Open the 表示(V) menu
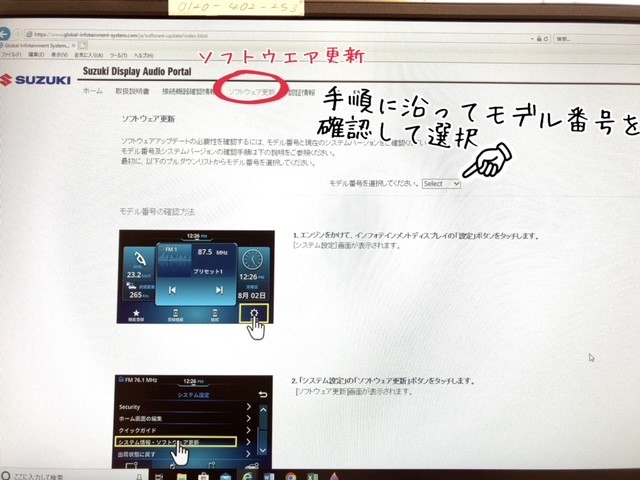This screenshot has height=480, width=640. pyautogui.click(x=59, y=54)
